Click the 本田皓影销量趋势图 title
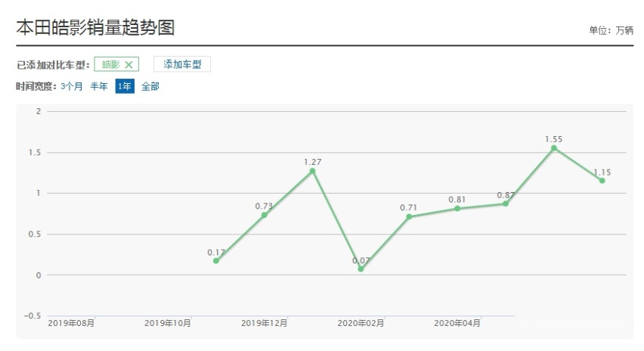The image size is (644, 351). pyautogui.click(x=96, y=27)
